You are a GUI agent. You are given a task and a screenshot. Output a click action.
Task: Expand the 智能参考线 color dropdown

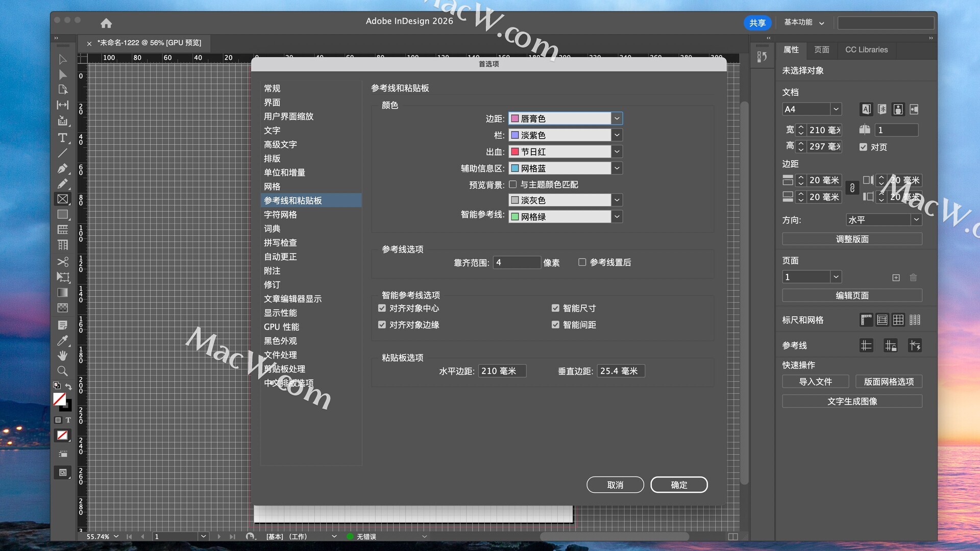click(x=617, y=217)
